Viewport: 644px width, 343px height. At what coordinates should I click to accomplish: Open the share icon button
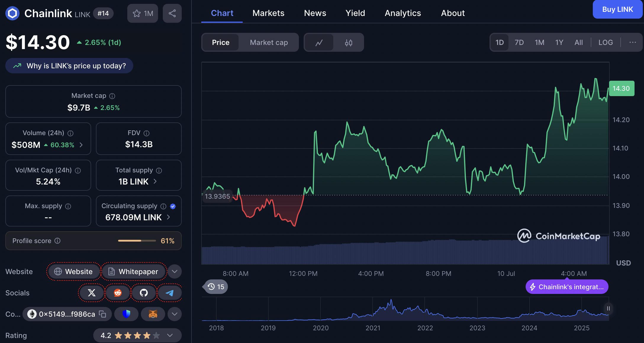(172, 13)
